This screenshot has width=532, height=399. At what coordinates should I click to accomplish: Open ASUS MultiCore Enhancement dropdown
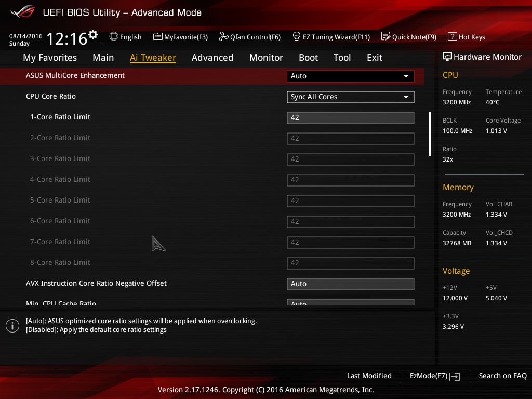[x=350, y=76]
